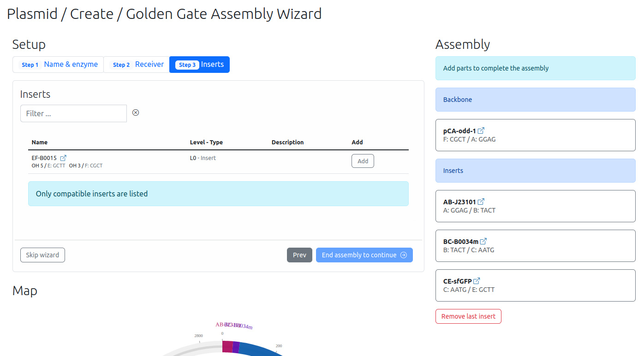Screen dimensions: 644x356
Task: Open EF-B0015 external link icon
Action: (x=64, y=158)
